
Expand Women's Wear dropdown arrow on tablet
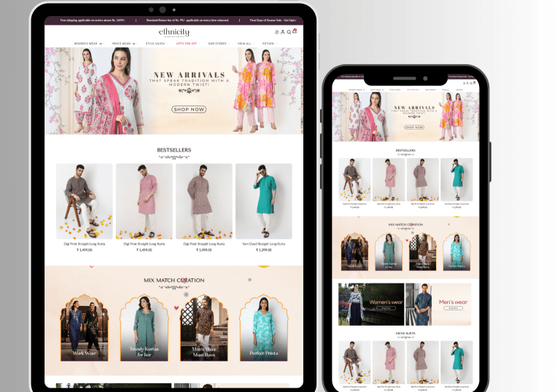[x=101, y=44]
